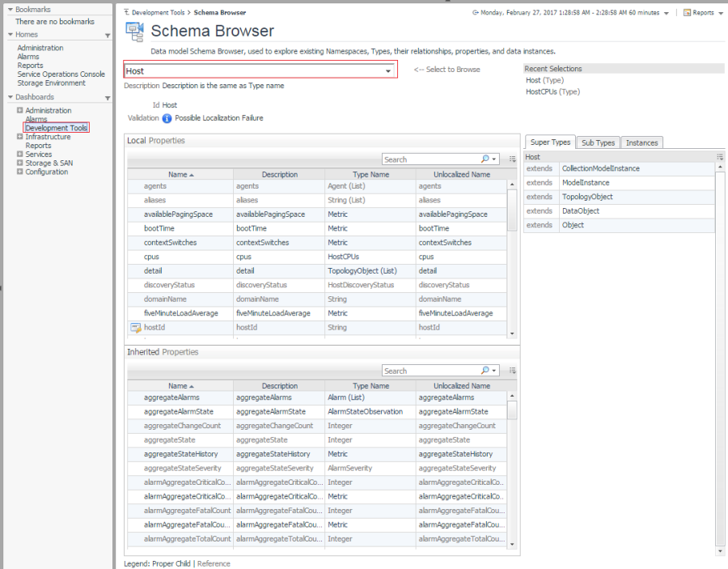Screen dimensions: 728x569
Task: Click the Inherited Properties search field
Action: (x=430, y=371)
